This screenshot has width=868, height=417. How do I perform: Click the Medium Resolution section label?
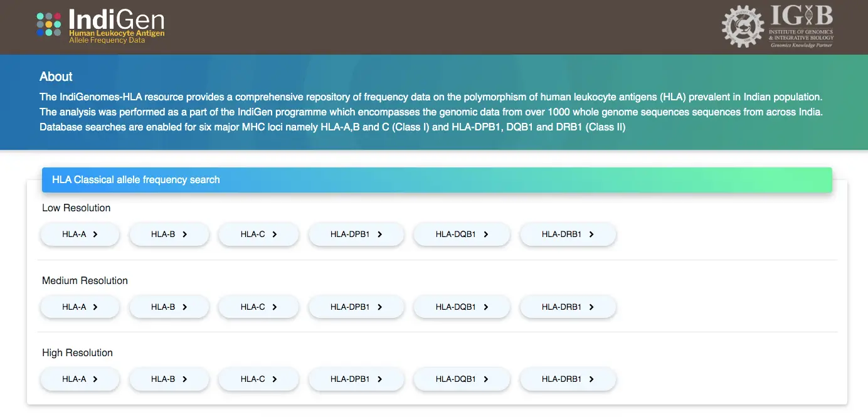pos(85,281)
